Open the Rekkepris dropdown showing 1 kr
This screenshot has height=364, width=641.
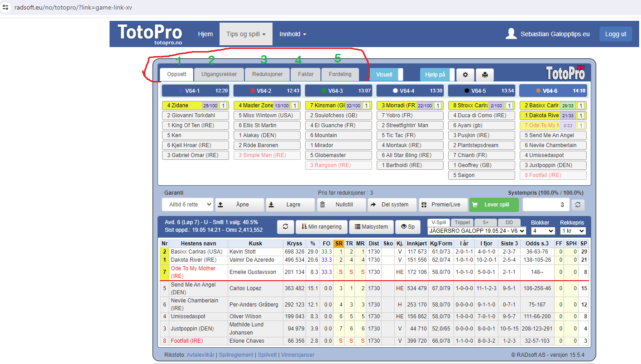tap(573, 231)
